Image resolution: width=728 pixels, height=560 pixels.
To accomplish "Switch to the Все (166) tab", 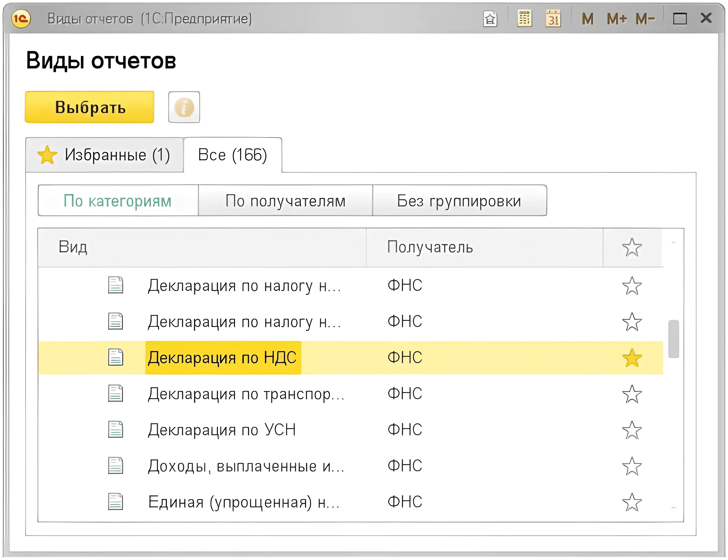I will 233,155.
